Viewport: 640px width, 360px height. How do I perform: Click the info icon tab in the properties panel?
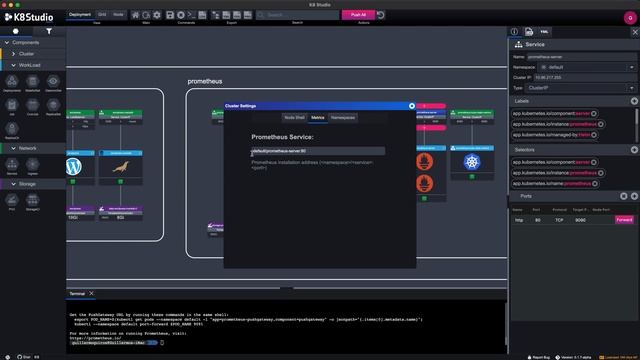click(x=514, y=31)
